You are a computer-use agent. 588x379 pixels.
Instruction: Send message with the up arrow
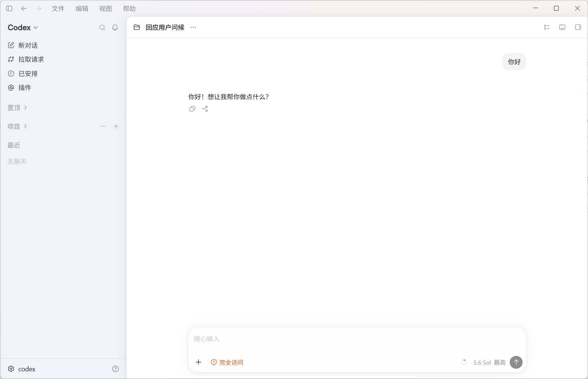[x=516, y=362]
